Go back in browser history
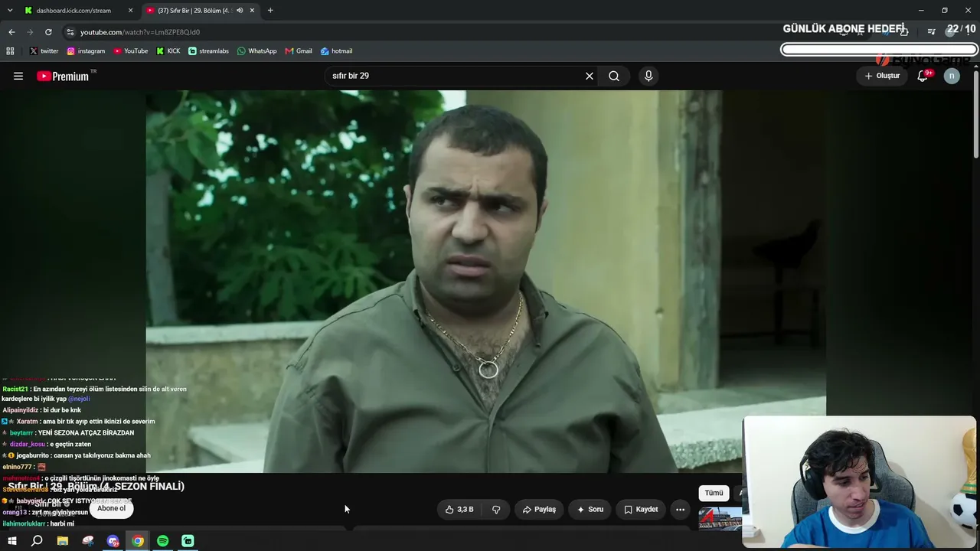The image size is (980, 551). tap(11, 32)
